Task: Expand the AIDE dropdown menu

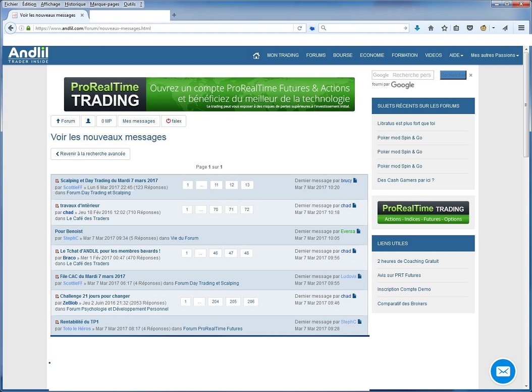Action: 456,55
